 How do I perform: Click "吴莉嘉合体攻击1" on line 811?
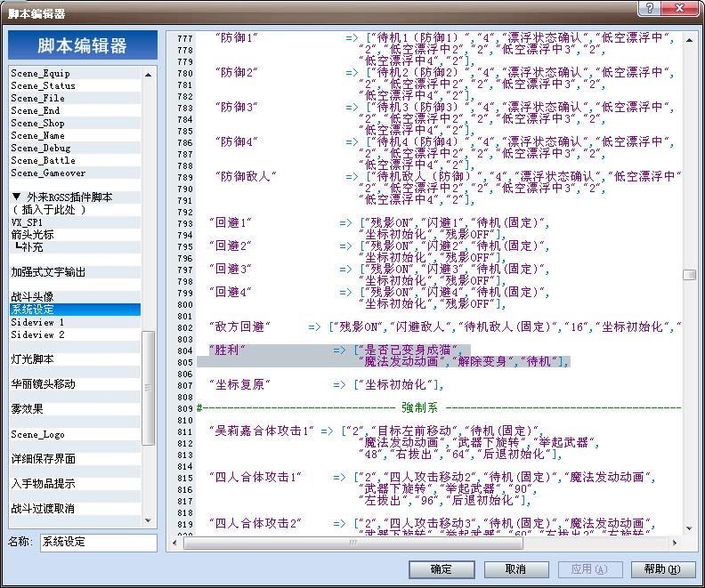[x=262, y=431]
